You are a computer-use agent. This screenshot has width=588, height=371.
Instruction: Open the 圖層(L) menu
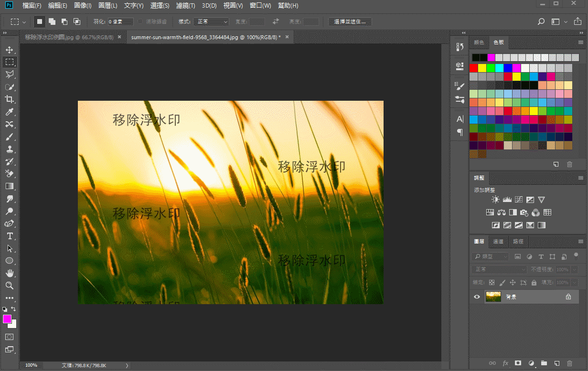108,6
